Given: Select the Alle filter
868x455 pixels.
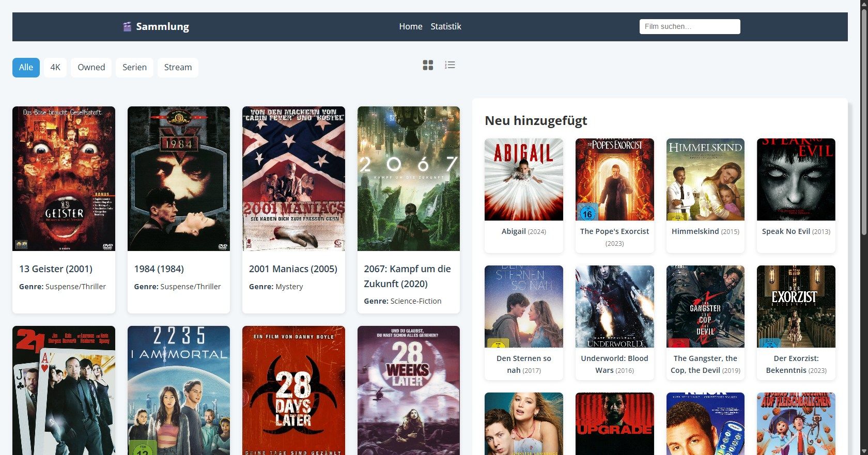Looking at the screenshot, I should click(x=26, y=67).
